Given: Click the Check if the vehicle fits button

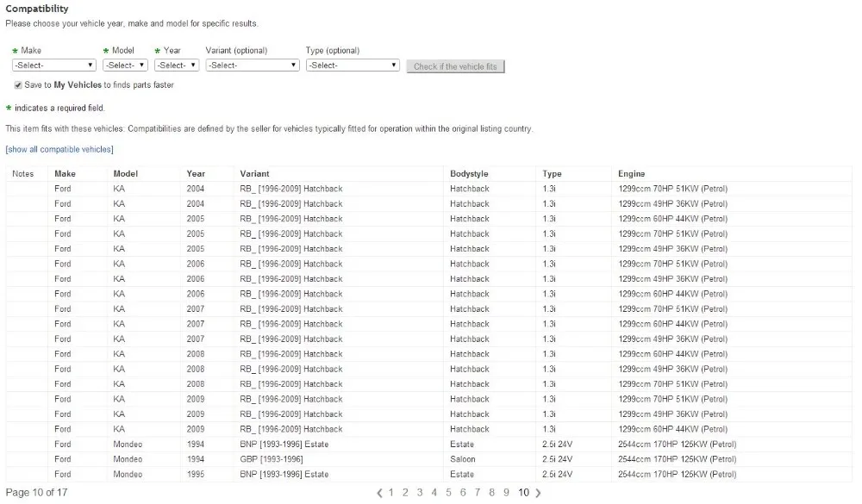Looking at the screenshot, I should (x=455, y=66).
